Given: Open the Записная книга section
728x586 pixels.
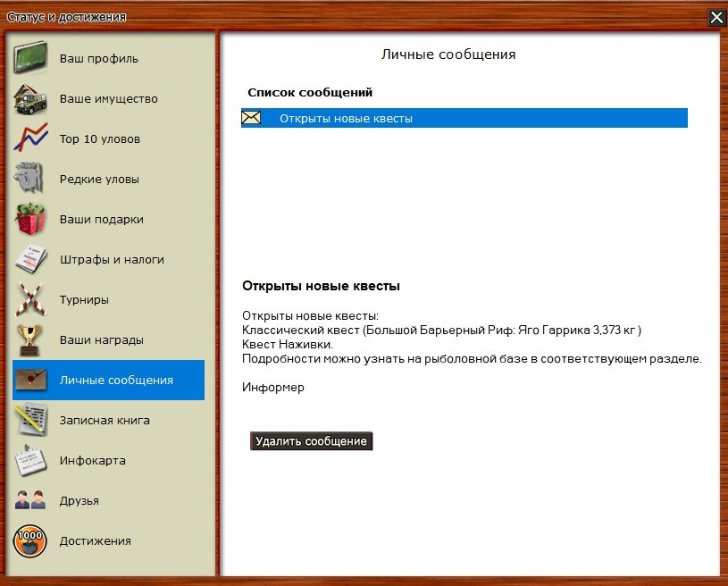Looking at the screenshot, I should point(105,420).
